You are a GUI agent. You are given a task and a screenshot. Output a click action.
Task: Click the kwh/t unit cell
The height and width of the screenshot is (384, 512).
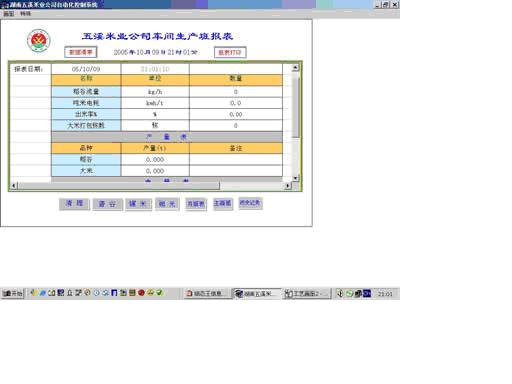click(155, 103)
